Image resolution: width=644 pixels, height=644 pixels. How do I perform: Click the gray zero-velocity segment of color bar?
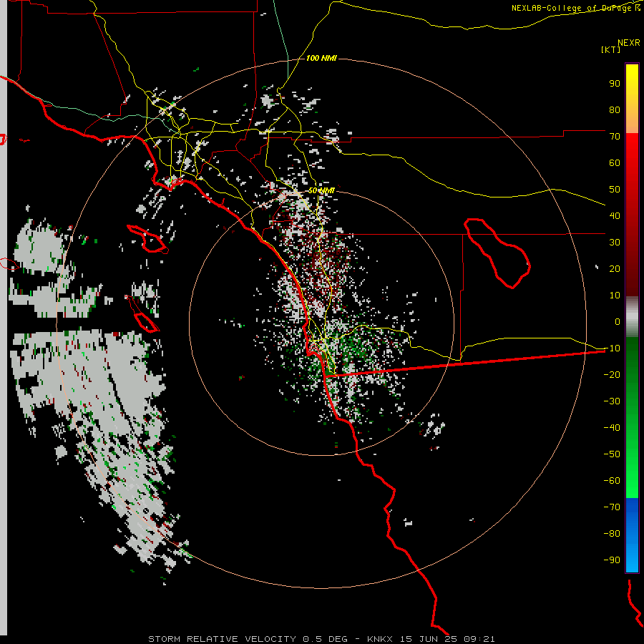point(632,317)
